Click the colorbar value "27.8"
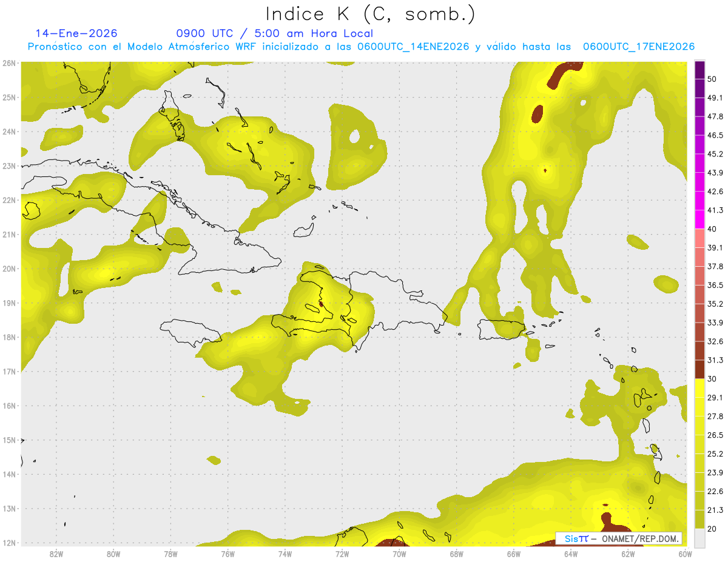 [715, 416]
